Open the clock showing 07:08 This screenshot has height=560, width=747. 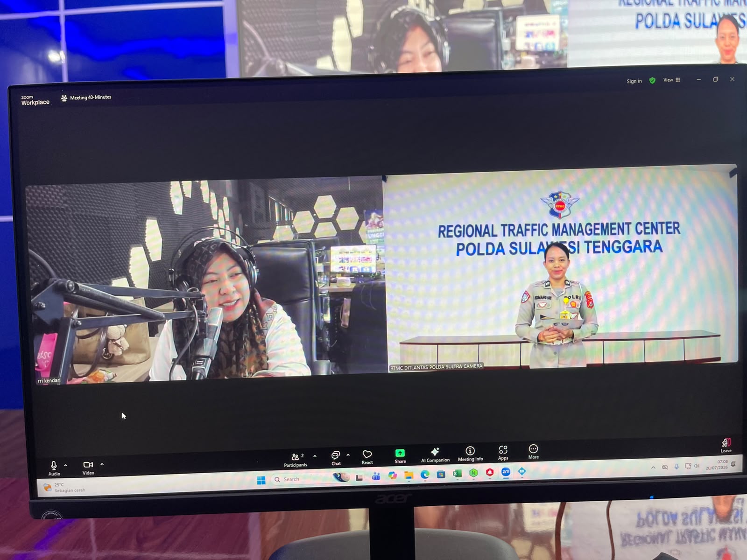tap(717, 464)
